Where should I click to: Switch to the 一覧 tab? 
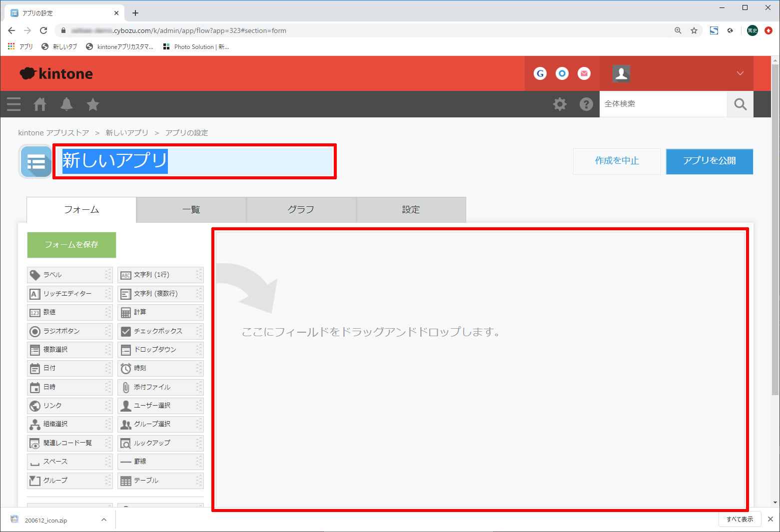[x=191, y=210]
